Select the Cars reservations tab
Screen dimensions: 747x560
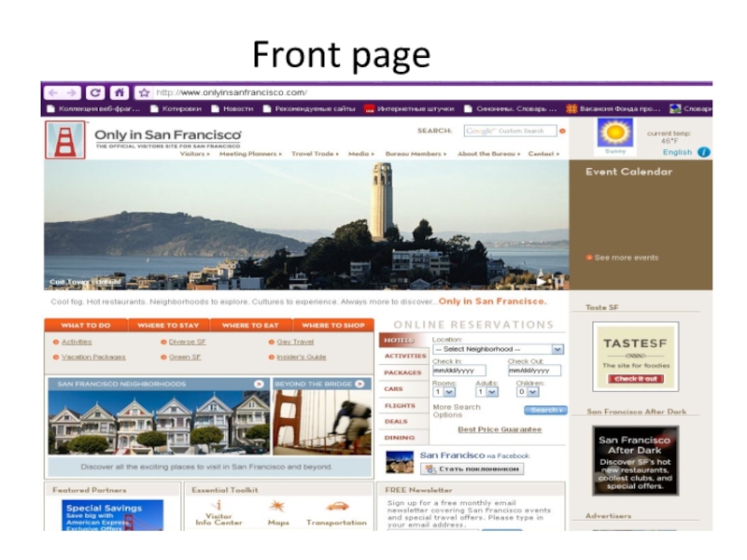pyautogui.click(x=403, y=389)
